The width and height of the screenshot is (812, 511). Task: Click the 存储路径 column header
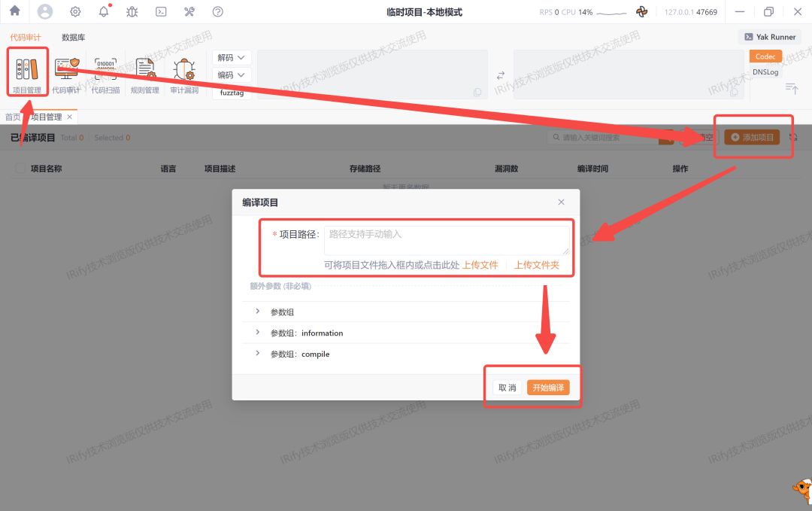(365, 169)
